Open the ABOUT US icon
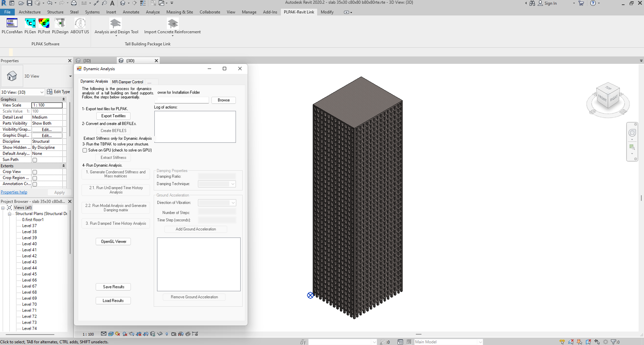Viewport: 644px width, 345px height. (80, 26)
